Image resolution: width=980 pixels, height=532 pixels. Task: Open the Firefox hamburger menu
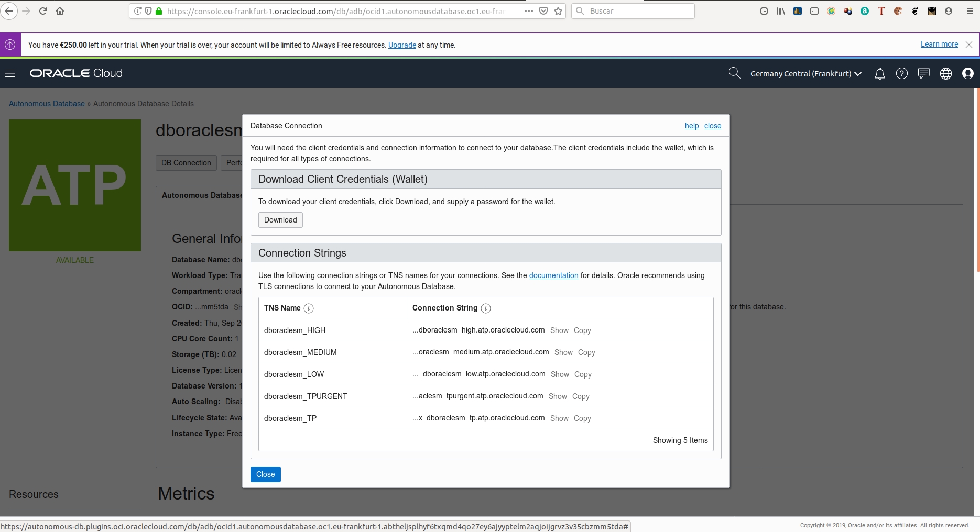[970, 11]
